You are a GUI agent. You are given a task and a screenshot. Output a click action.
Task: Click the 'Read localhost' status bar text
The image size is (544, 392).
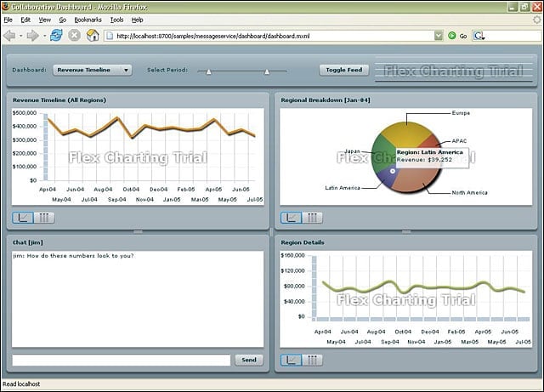click(21, 384)
